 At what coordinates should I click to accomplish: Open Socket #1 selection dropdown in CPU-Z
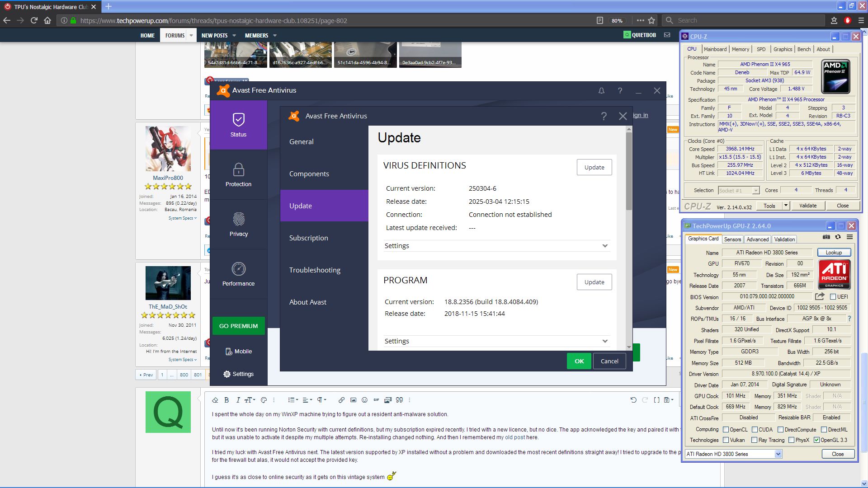tap(739, 191)
